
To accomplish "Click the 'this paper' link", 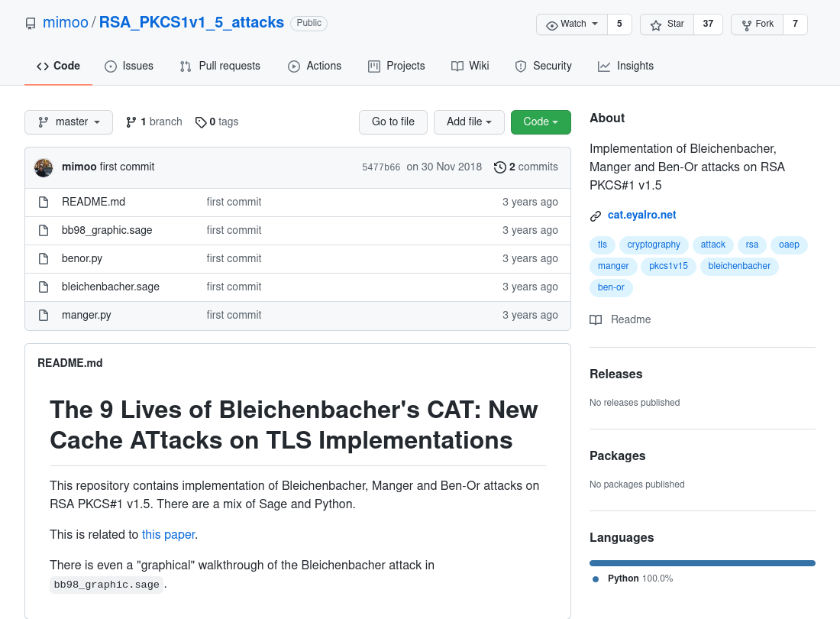I will [168, 534].
